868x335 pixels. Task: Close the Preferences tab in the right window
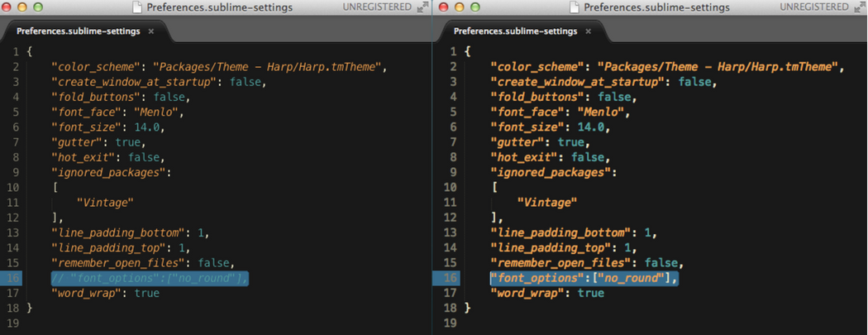[589, 31]
